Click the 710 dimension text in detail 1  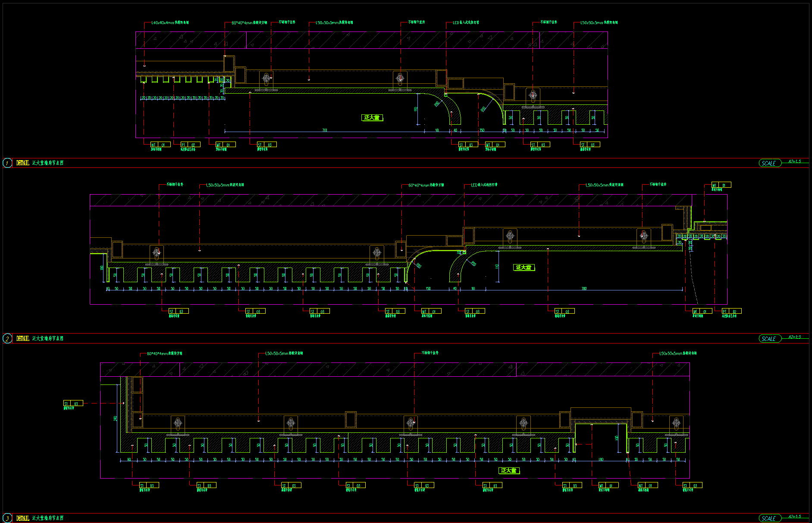pos(324,130)
